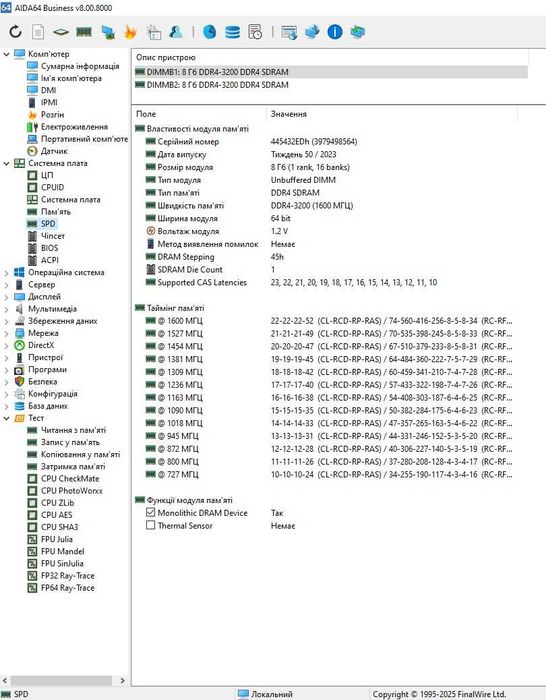Select the DRAM Stepping row
The image size is (546, 700).
(330, 257)
